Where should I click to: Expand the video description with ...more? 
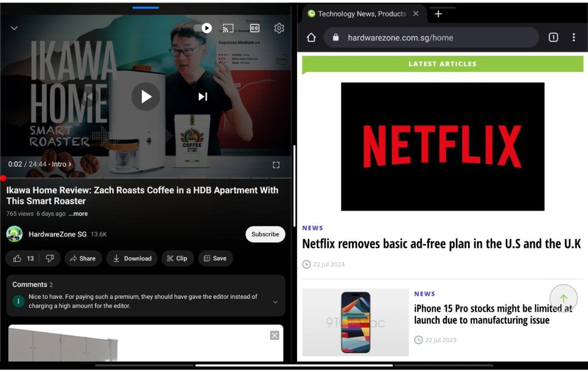78,214
